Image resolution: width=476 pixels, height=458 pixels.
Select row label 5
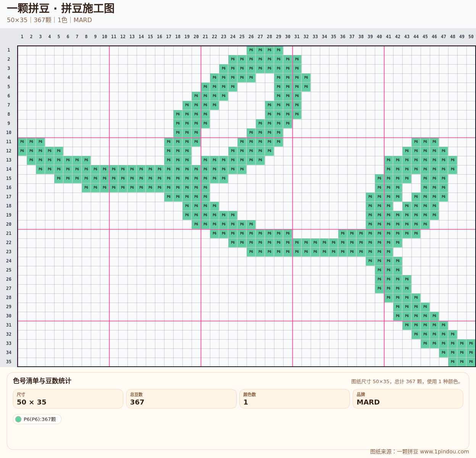click(x=9, y=87)
